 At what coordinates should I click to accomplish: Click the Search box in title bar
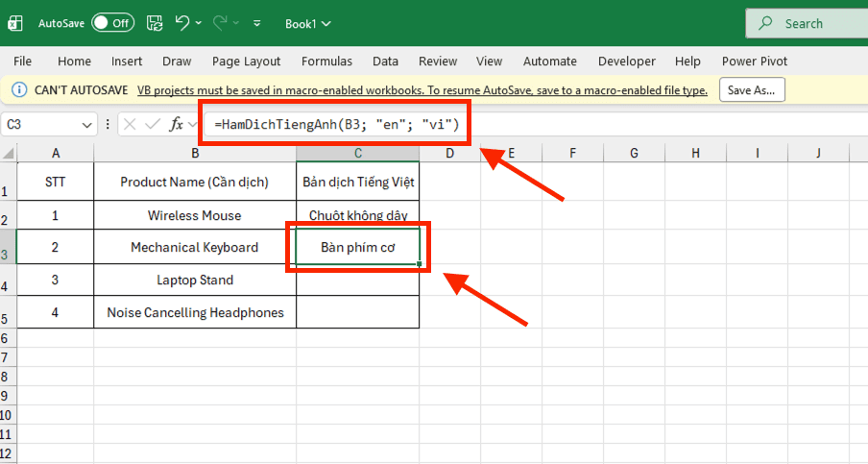(x=807, y=23)
